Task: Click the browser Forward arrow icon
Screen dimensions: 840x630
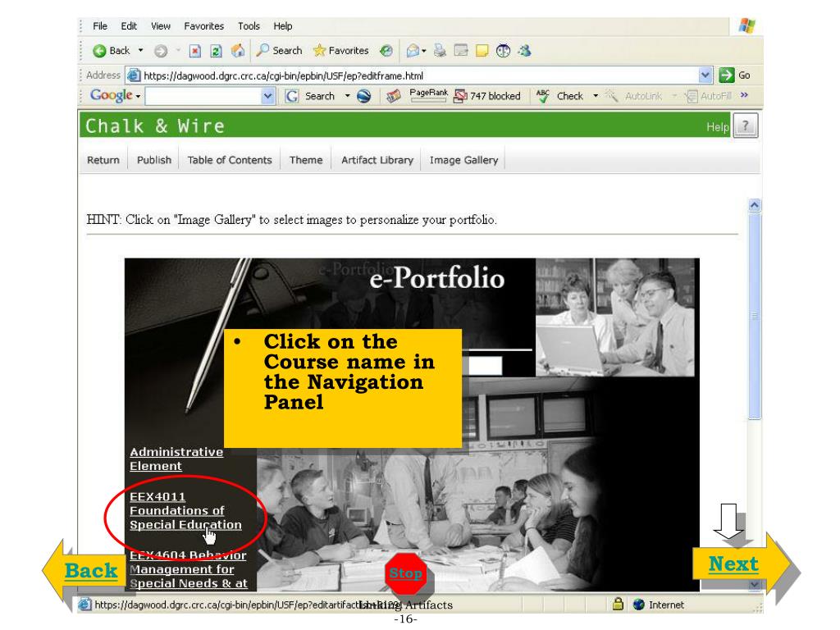Action: click(161, 51)
